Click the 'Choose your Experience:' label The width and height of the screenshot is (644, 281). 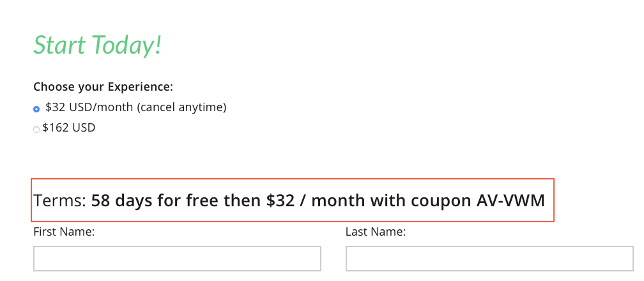coord(103,87)
